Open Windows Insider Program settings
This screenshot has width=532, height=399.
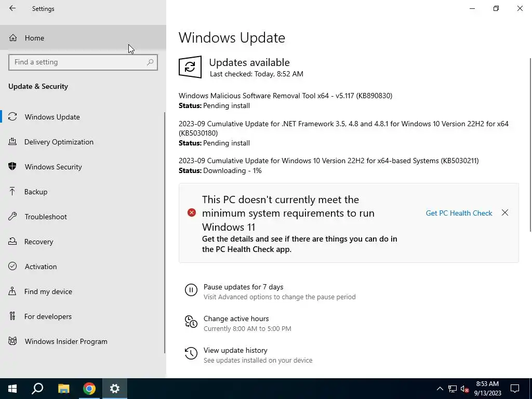click(x=82, y=341)
